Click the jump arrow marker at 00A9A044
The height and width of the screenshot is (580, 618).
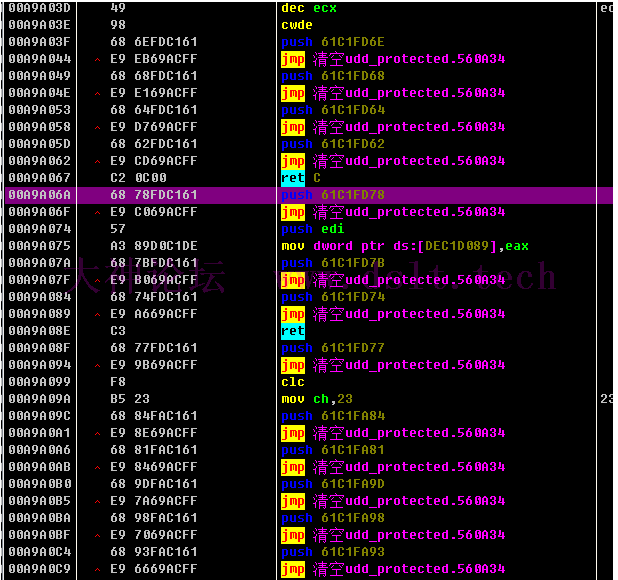coord(97,60)
